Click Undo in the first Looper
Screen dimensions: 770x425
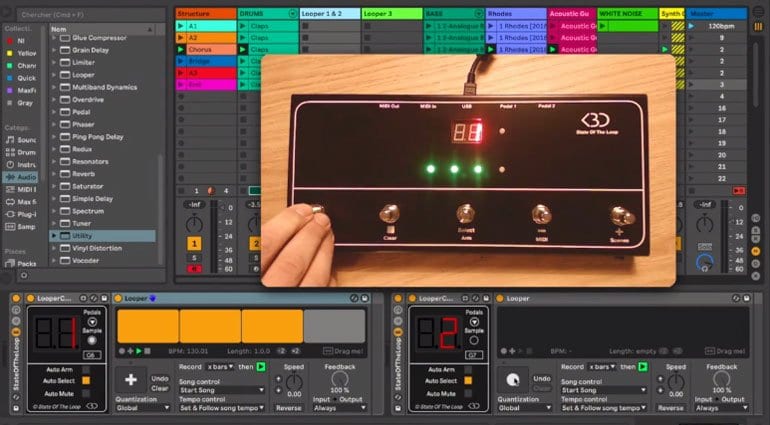160,378
